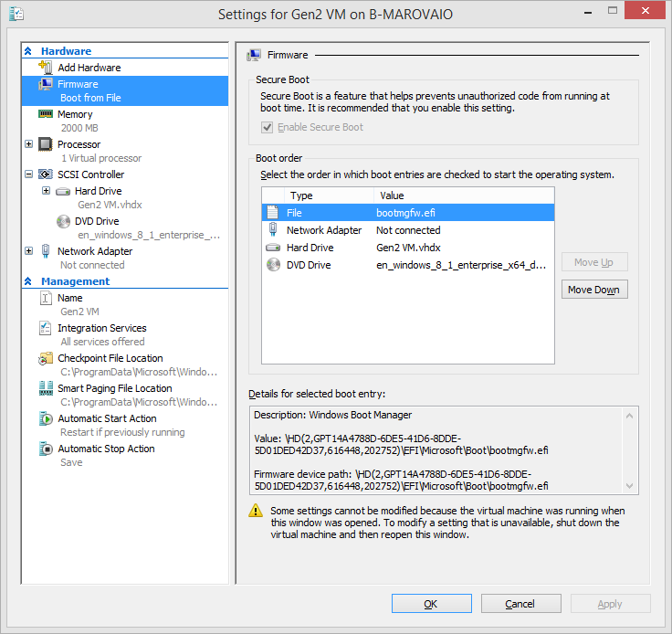Screen dimensions: 672x634
Task: Click the Checkpoint File Location icon
Action: 46,358
